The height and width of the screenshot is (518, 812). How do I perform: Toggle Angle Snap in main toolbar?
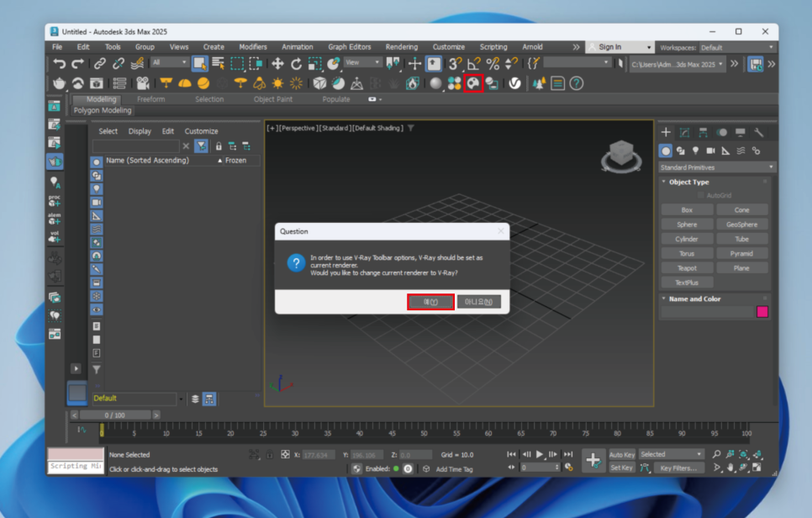click(x=474, y=64)
